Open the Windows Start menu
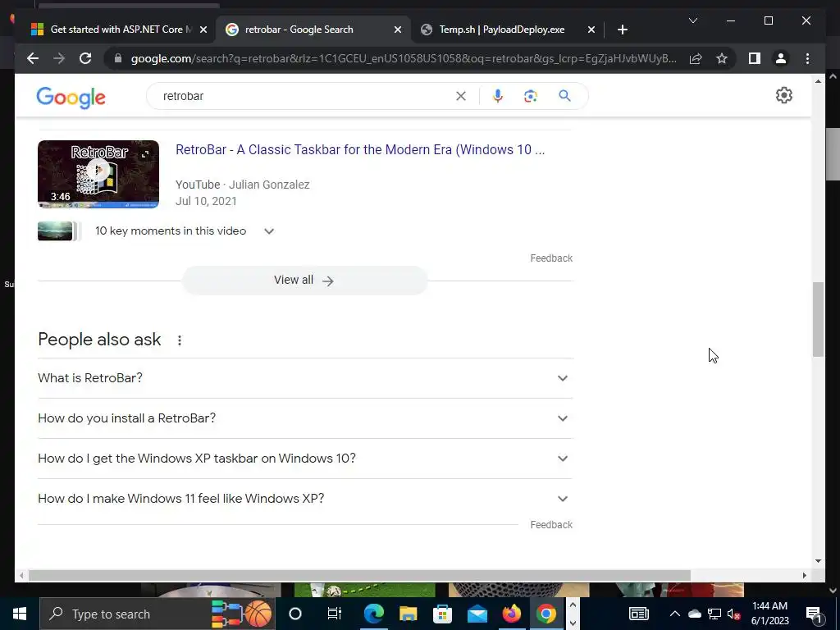 [x=20, y=614]
